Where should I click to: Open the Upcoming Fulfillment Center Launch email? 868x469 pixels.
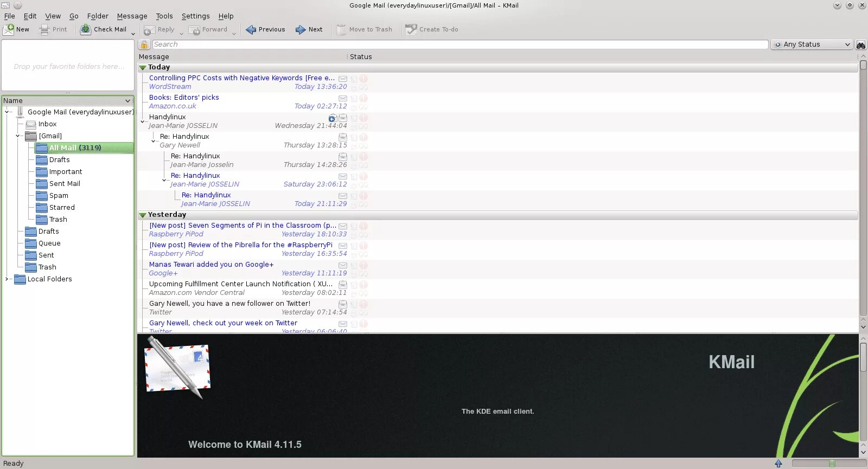[x=241, y=284]
